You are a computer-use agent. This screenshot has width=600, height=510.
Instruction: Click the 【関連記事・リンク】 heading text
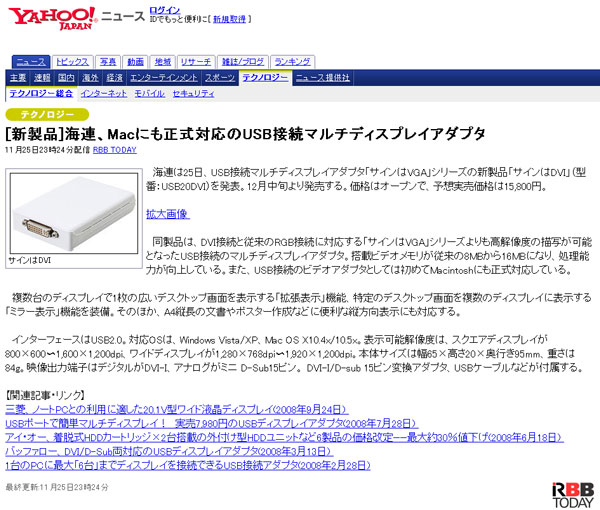[x=45, y=395]
